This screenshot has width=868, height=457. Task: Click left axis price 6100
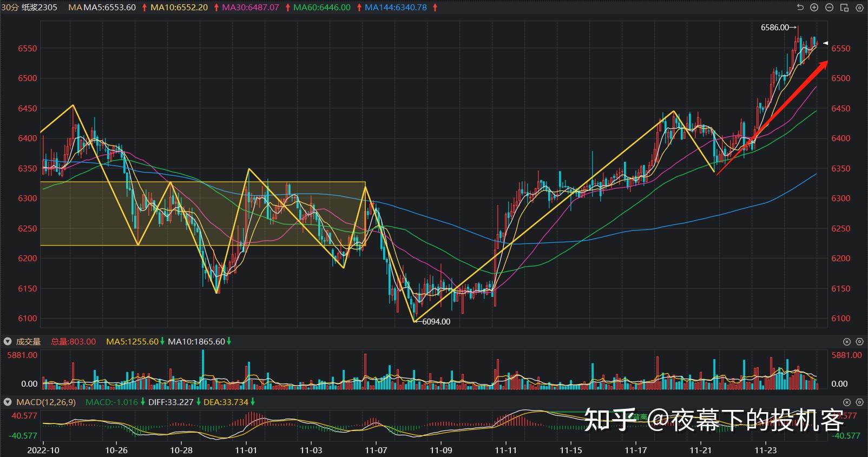point(28,318)
